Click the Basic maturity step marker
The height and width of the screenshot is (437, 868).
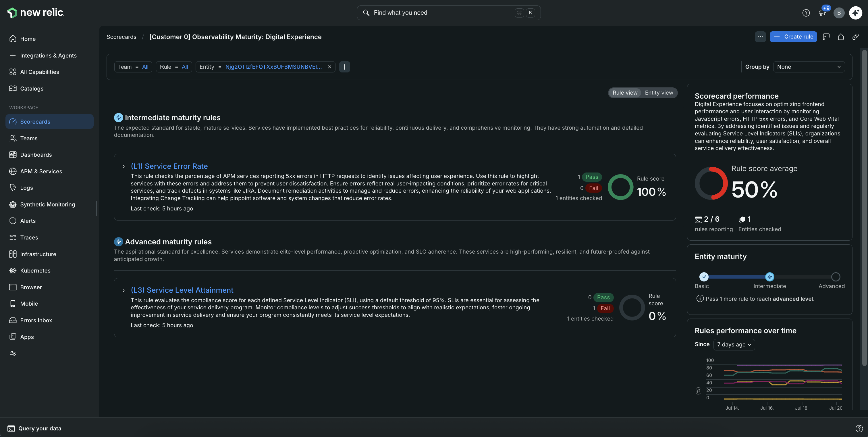pos(704,277)
